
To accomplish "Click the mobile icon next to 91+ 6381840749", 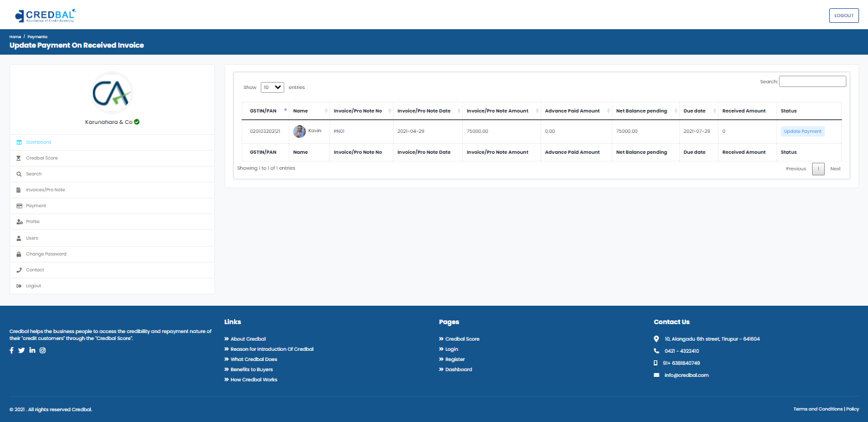I will (x=656, y=363).
